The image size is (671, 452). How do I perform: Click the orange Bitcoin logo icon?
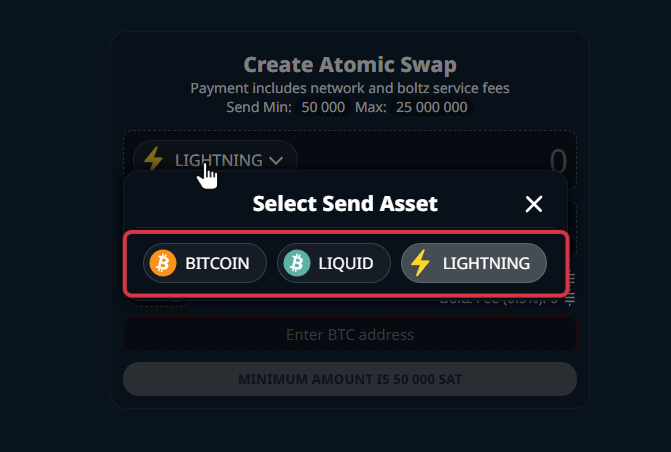[162, 263]
